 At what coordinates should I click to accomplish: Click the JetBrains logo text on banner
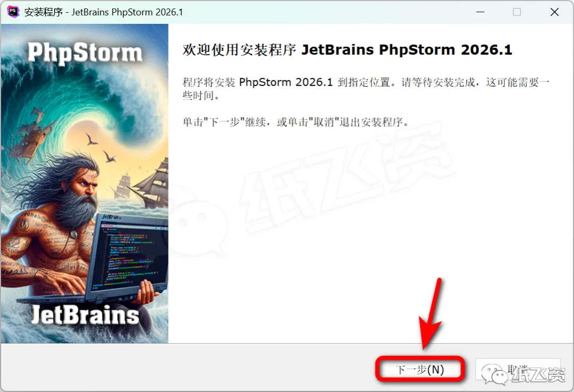85,315
